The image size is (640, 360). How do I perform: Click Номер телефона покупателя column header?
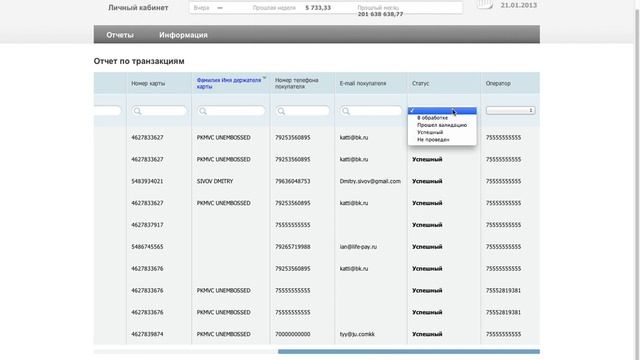[297, 83]
